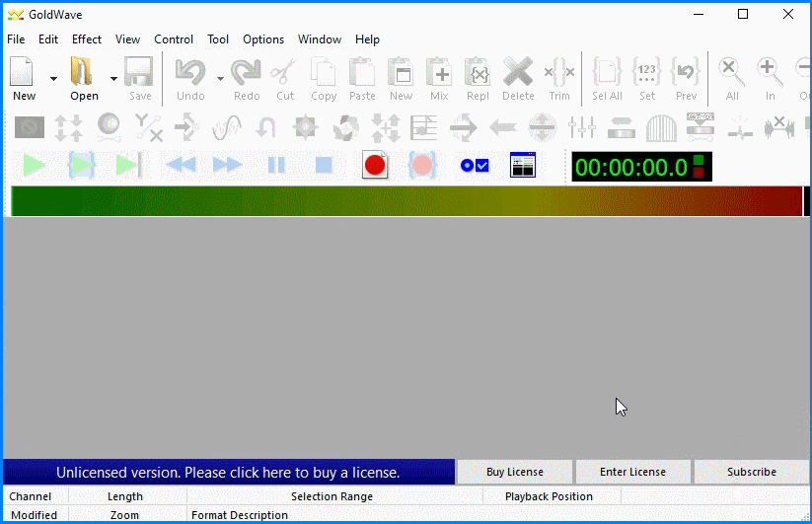Click the 00:00:00.0 time display
The width and height of the screenshot is (812, 524).
pyautogui.click(x=641, y=167)
